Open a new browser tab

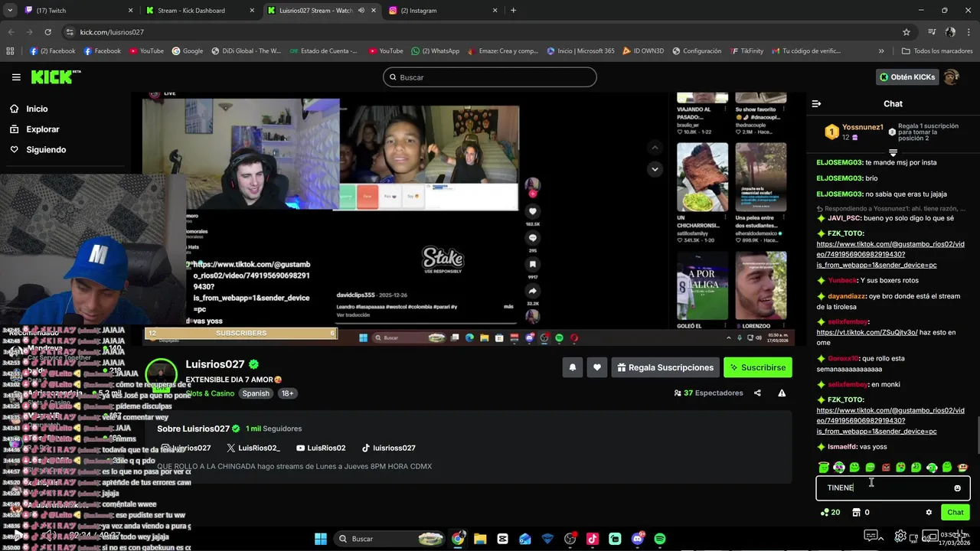pos(513,11)
